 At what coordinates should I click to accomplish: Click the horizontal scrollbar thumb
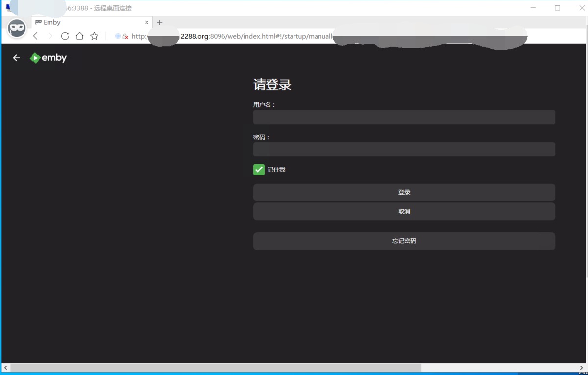(x=216, y=368)
